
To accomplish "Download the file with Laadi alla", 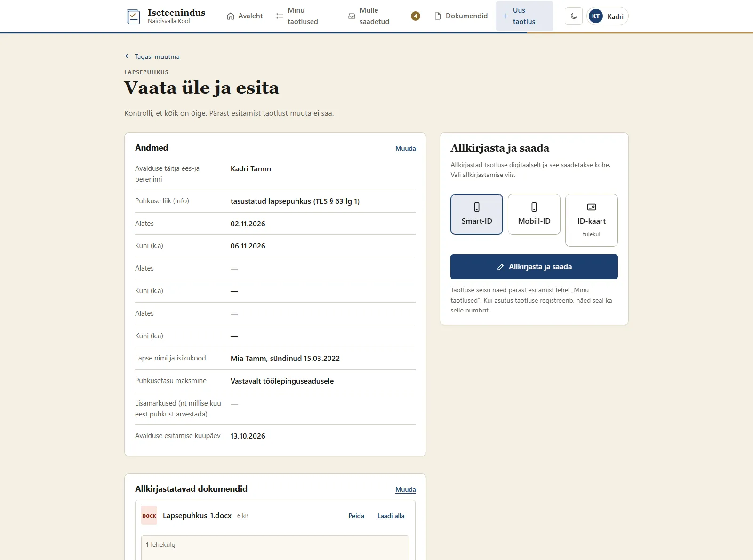I will coord(391,516).
